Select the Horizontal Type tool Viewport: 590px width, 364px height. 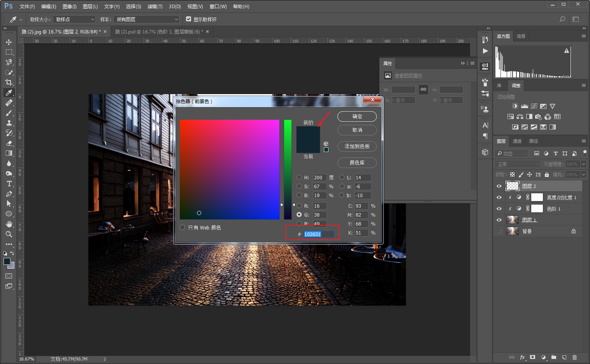tap(9, 184)
